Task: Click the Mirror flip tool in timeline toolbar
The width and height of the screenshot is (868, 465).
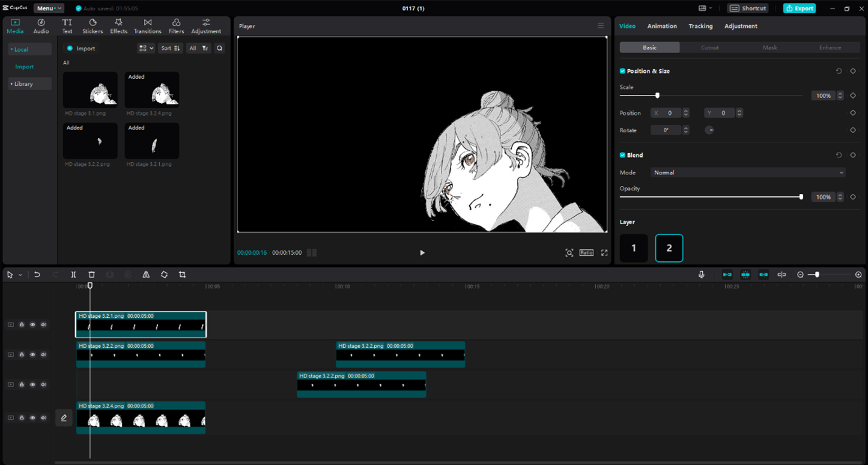Action: click(146, 275)
